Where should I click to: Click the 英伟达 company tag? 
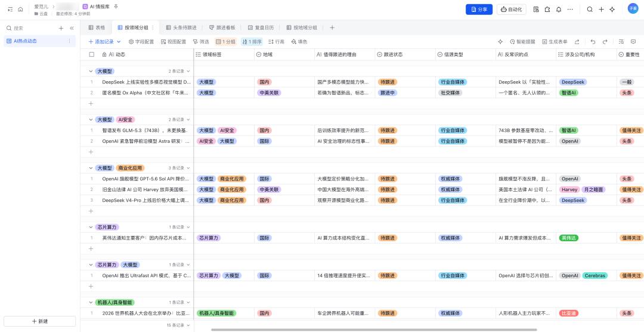[568, 238]
